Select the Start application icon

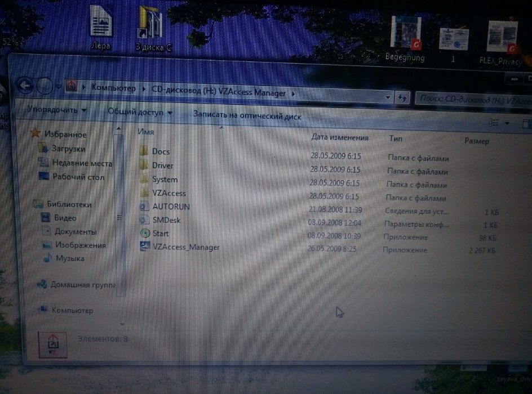[145, 233]
